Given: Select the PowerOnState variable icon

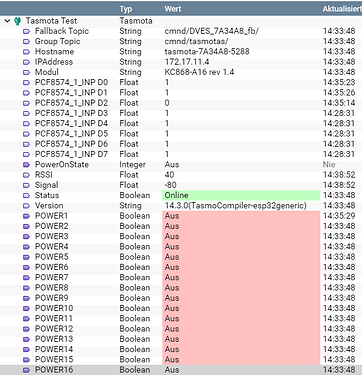Looking at the screenshot, I should pyautogui.click(x=26, y=165).
